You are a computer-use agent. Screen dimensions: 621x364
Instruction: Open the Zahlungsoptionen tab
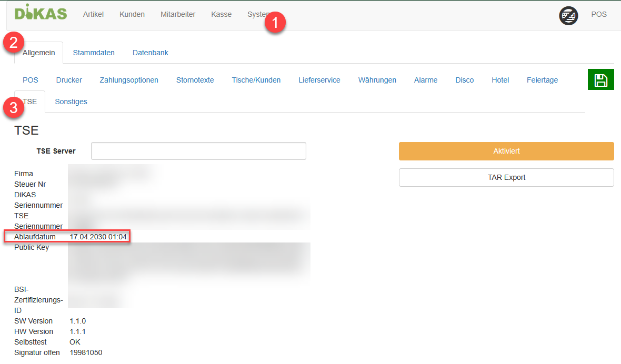click(129, 80)
